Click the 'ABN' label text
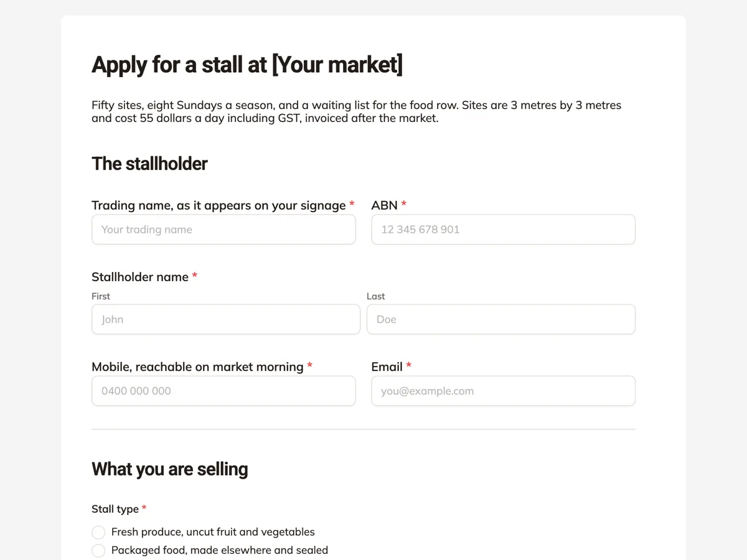Viewport: 747px width, 560px height. pyautogui.click(x=385, y=205)
